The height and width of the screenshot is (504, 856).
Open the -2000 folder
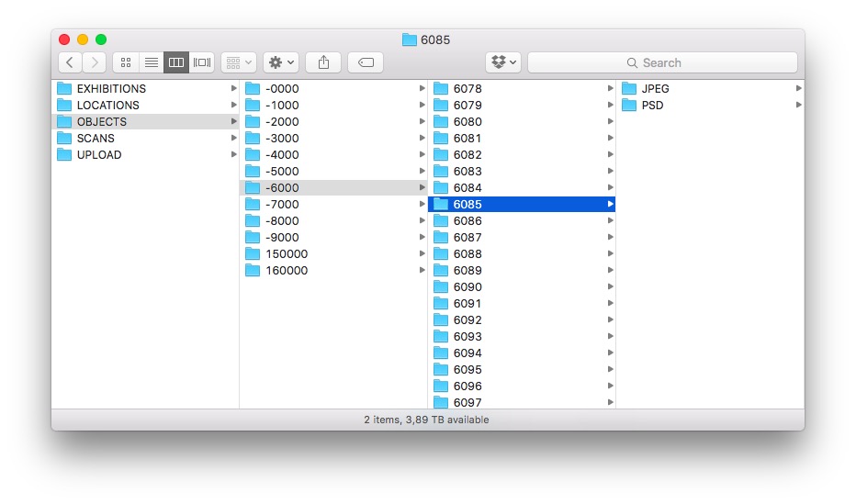pos(334,121)
